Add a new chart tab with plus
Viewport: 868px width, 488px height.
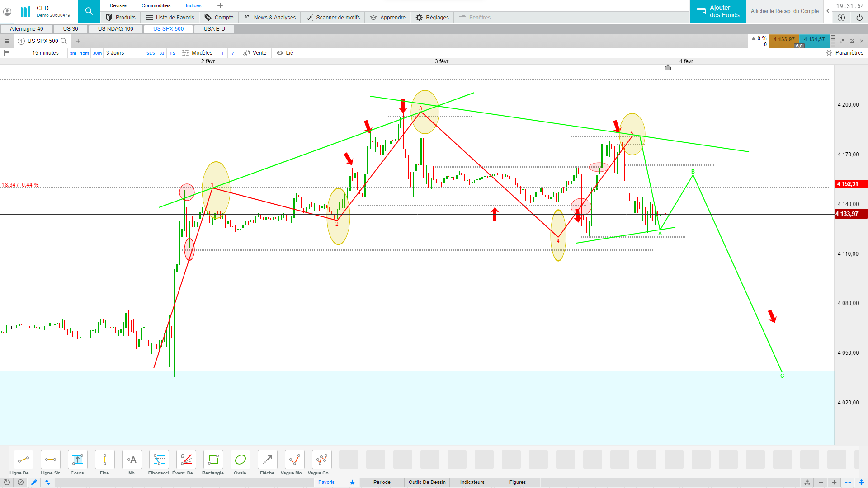(78, 41)
